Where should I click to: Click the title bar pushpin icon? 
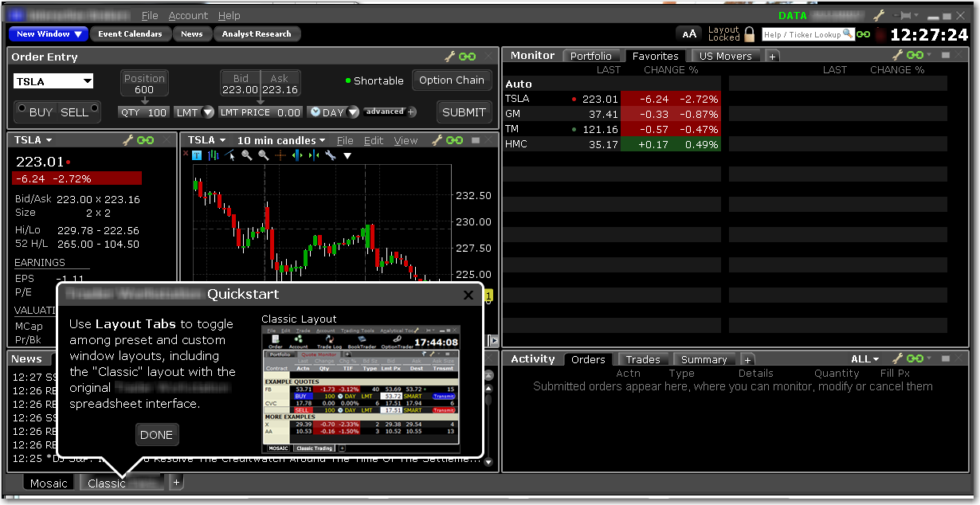point(904,15)
